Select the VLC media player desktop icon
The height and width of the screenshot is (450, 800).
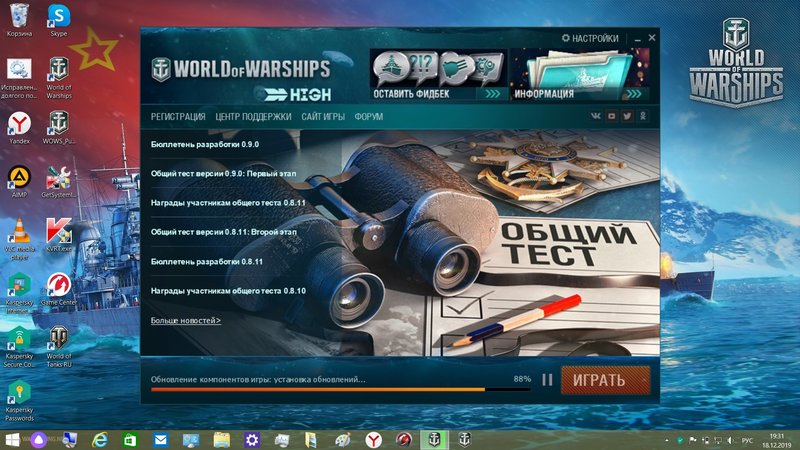click(x=19, y=239)
